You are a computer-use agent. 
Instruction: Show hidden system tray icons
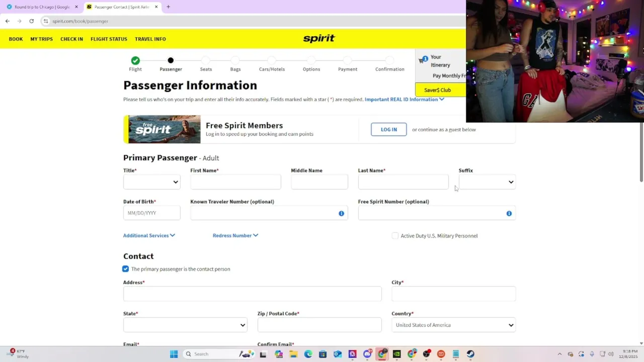tap(559, 354)
